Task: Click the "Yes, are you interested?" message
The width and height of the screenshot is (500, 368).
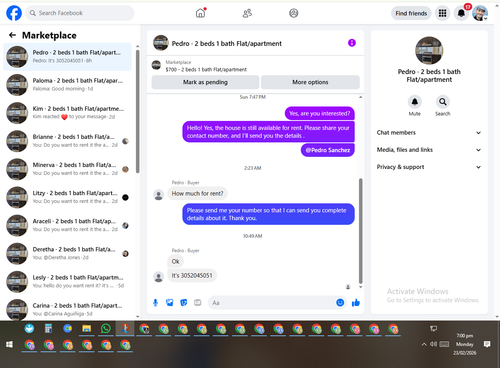Action: (320, 113)
